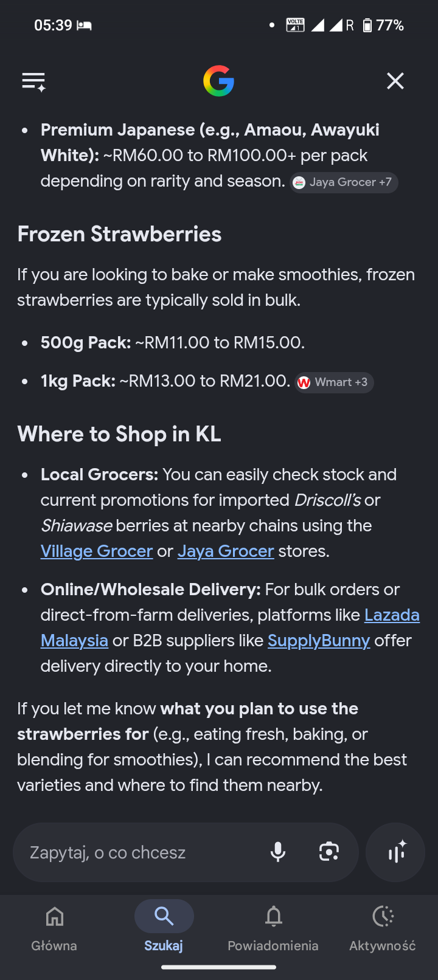The width and height of the screenshot is (438, 980).
Task: Open the history menu icon with sparkle
Action: [34, 81]
